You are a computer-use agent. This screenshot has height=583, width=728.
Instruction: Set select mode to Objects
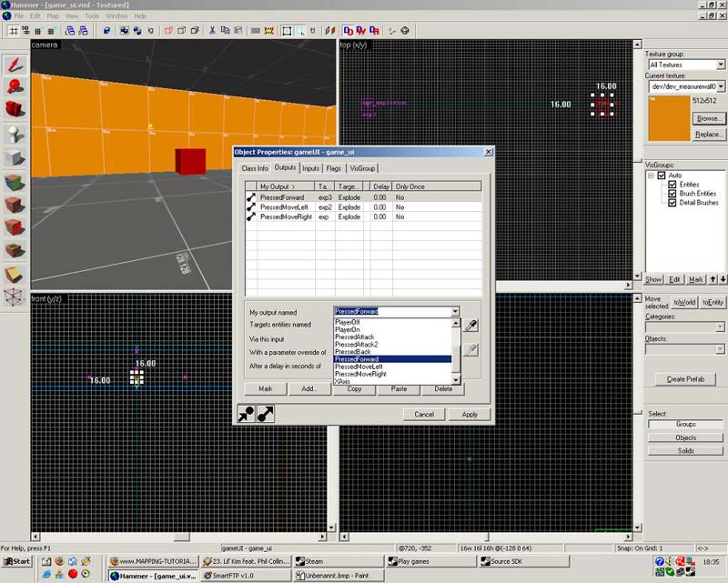(x=685, y=437)
